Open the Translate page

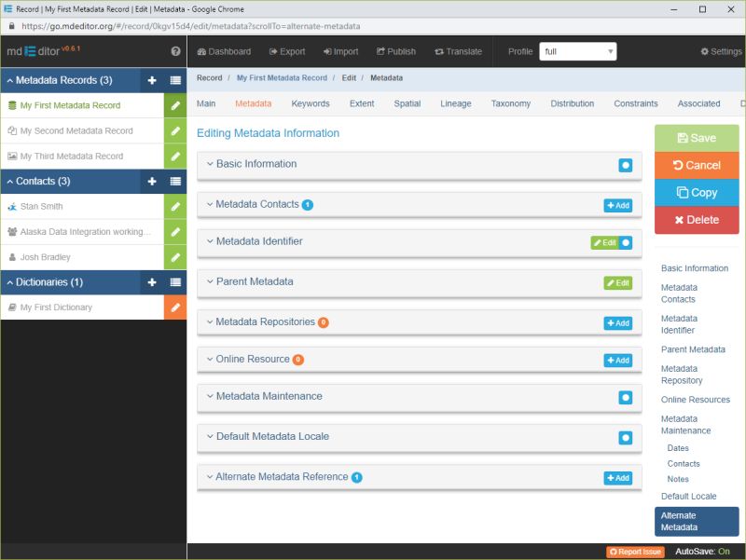point(458,51)
